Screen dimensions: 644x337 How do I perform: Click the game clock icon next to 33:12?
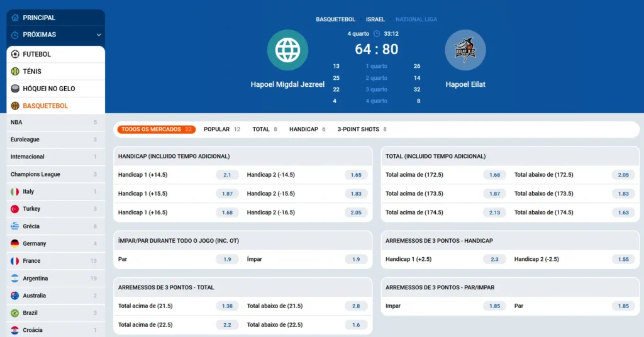coord(377,34)
